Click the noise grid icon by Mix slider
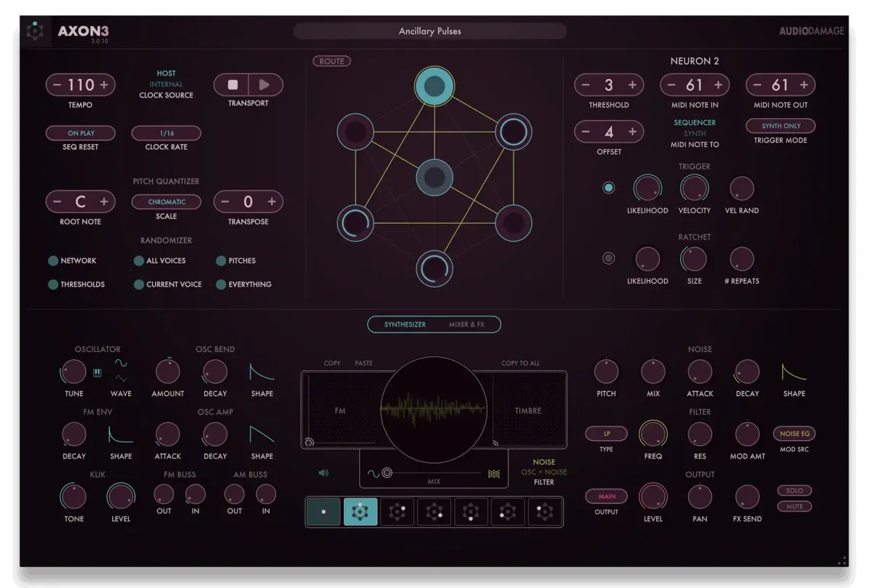 (494, 474)
